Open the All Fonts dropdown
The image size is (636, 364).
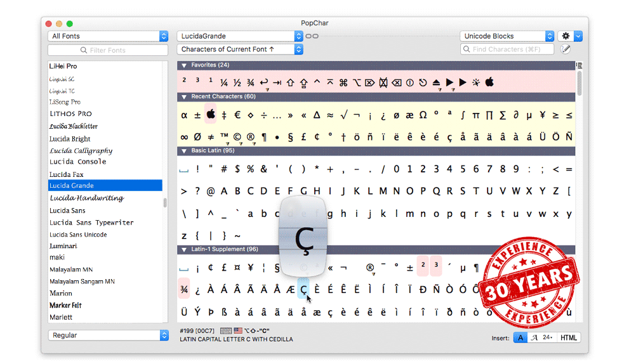(x=108, y=36)
